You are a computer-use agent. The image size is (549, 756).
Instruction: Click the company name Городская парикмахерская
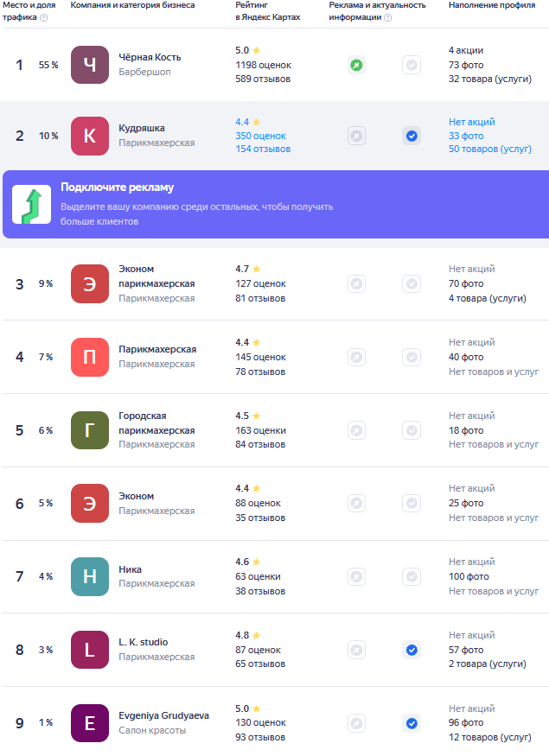tap(156, 422)
